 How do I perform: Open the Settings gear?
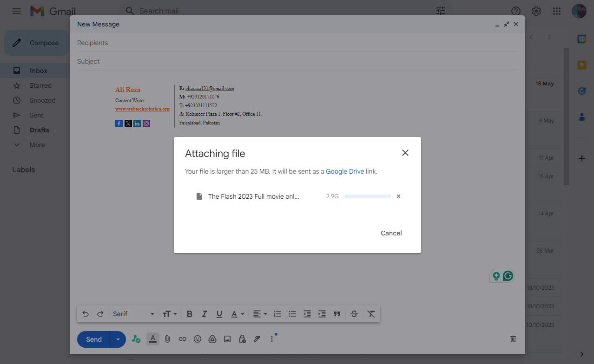pos(536,11)
